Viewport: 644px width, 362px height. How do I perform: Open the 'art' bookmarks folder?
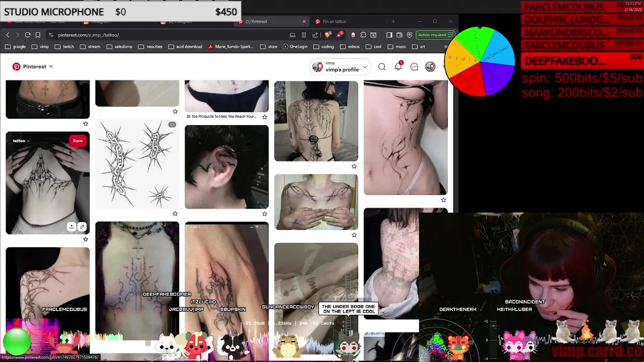pos(419,46)
